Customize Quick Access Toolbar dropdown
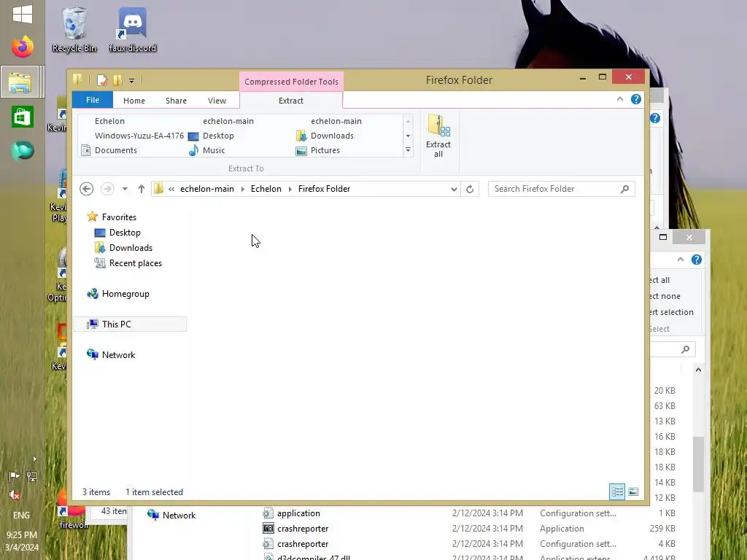Viewport: 747px width, 560px height. click(131, 80)
